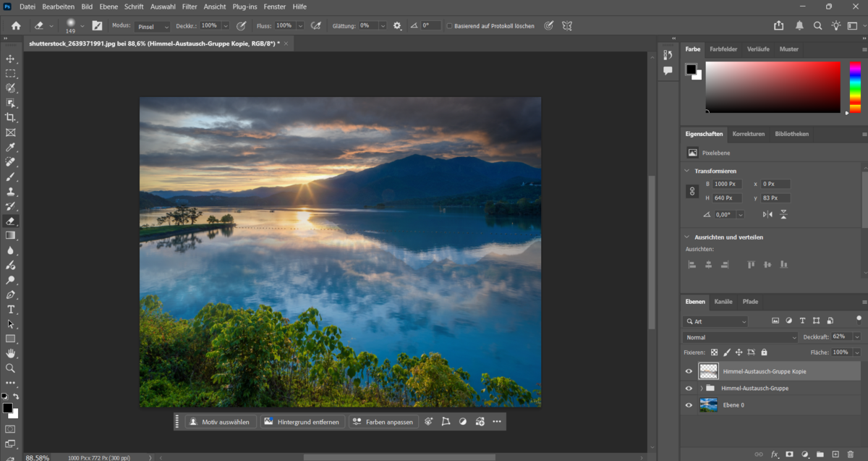Toggle visibility of 'Himmel-Austausch-Gruppe Kopie'

[689, 371]
